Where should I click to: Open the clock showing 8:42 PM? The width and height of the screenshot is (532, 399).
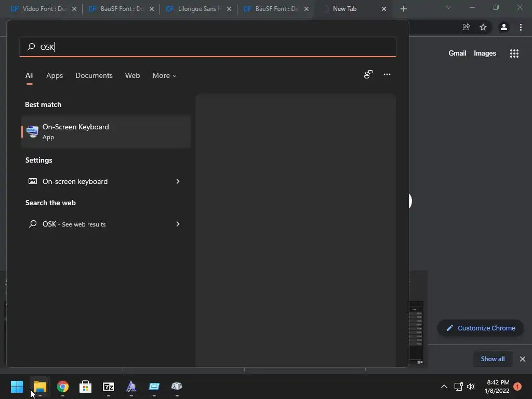(497, 387)
